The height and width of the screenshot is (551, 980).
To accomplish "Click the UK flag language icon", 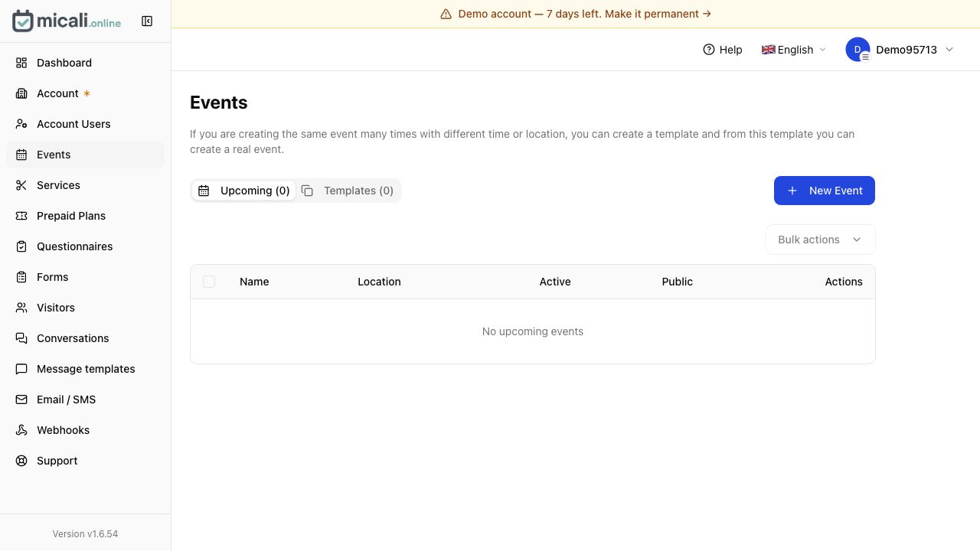I will pyautogui.click(x=769, y=50).
